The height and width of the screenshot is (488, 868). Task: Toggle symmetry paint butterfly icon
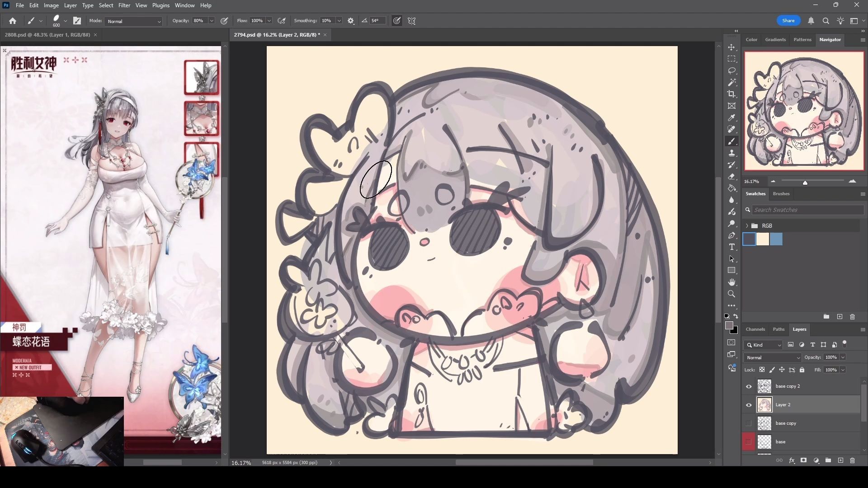click(x=411, y=21)
